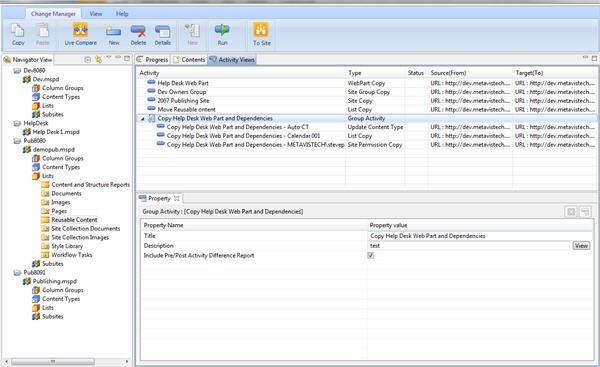Click the View button beside Description
600x367 pixels.
click(581, 246)
